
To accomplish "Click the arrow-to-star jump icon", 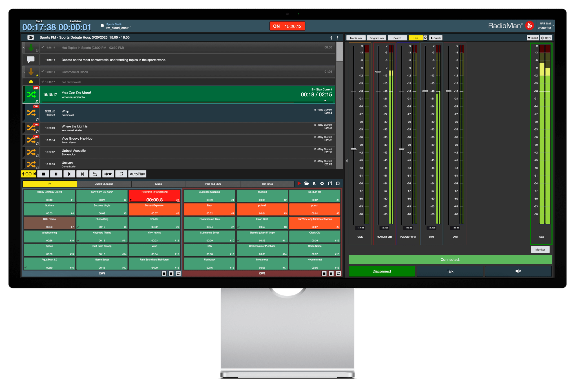I will (x=108, y=174).
